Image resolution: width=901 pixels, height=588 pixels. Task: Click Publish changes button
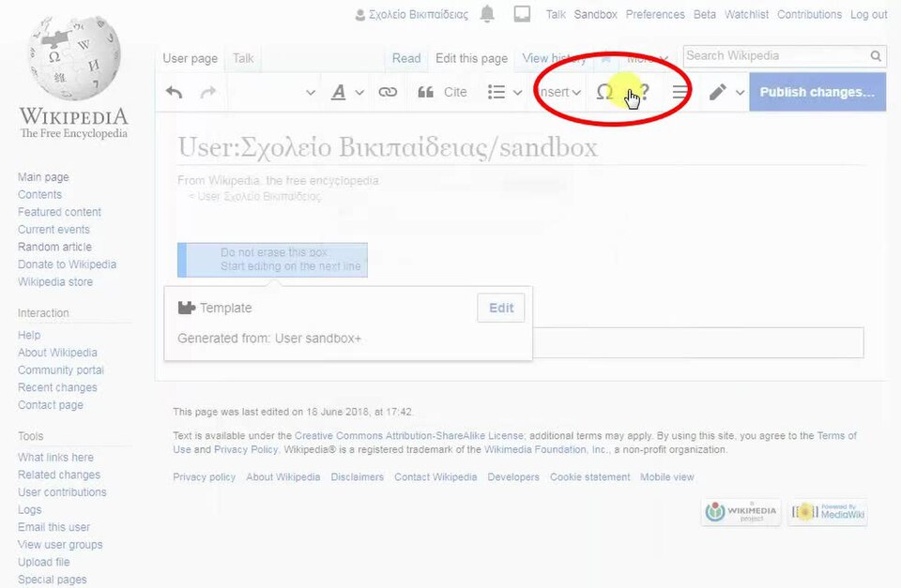[x=817, y=92]
